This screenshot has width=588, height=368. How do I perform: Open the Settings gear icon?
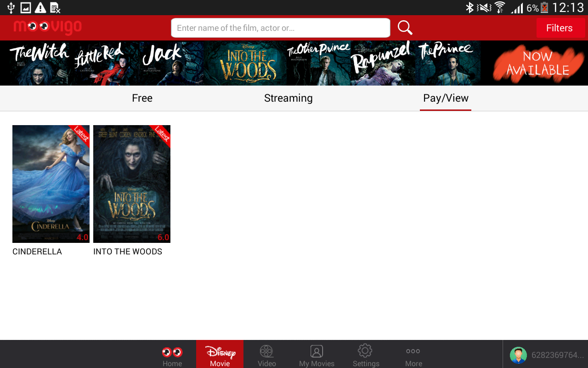point(365,351)
